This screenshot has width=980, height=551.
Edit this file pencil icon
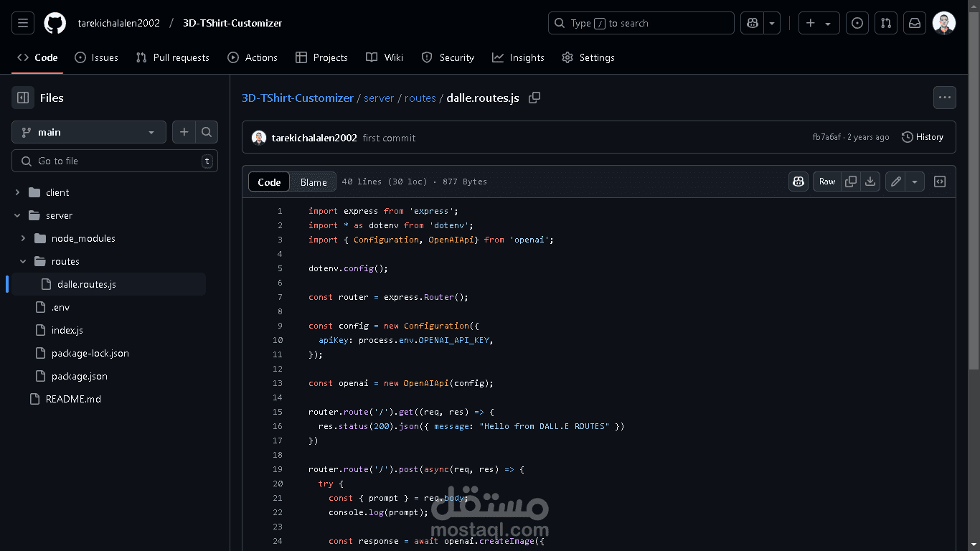click(x=895, y=182)
